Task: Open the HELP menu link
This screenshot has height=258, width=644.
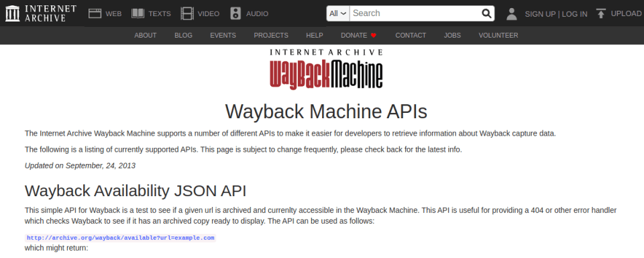Action: [315, 36]
